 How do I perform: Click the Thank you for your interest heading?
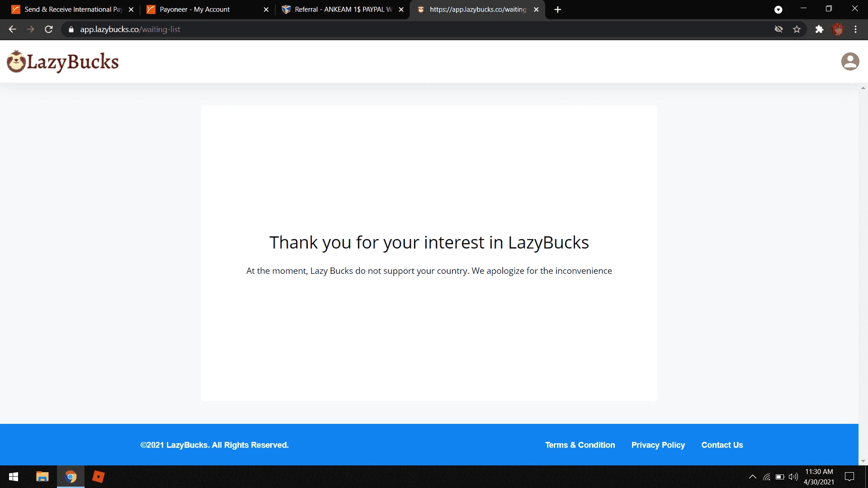tap(429, 243)
